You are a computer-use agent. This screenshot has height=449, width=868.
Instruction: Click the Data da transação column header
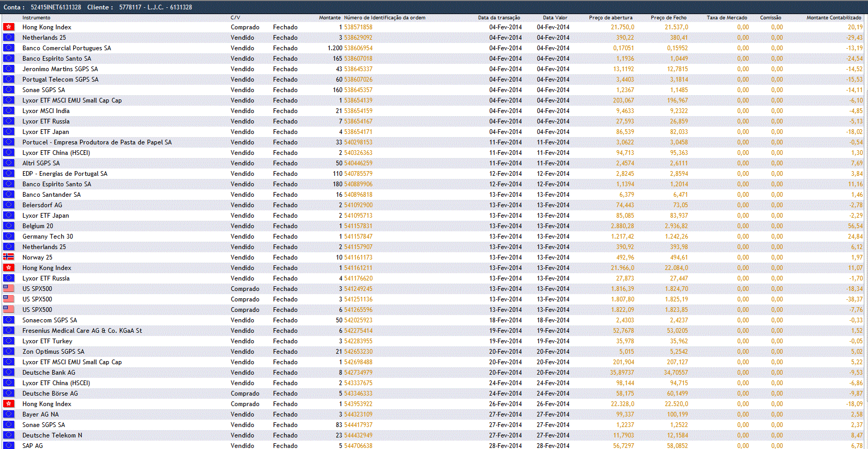(x=499, y=18)
